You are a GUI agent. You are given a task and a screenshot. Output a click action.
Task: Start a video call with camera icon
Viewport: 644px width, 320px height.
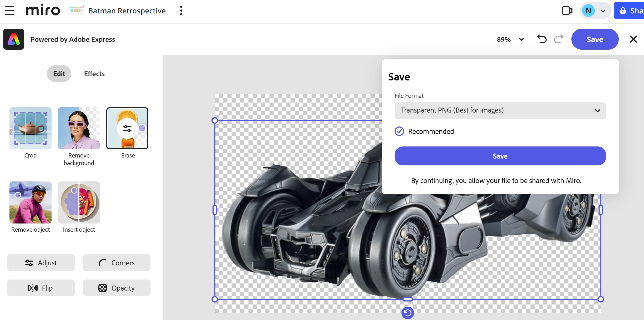[x=567, y=11]
